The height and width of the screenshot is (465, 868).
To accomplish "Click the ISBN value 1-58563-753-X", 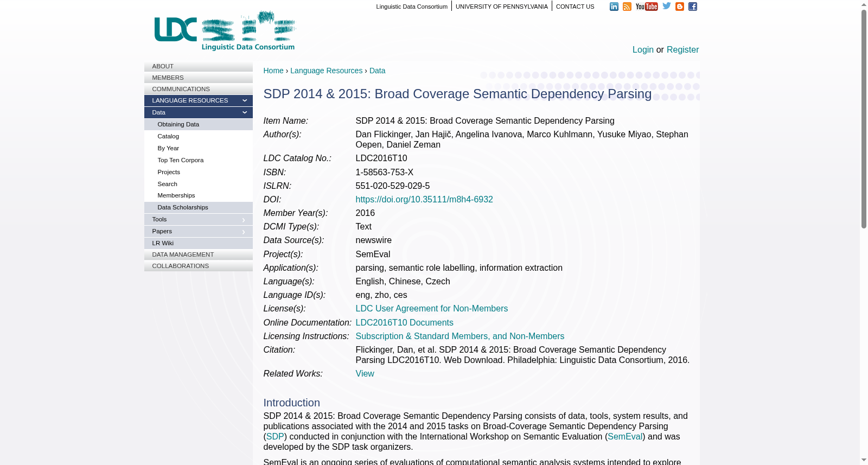I will pyautogui.click(x=385, y=173).
